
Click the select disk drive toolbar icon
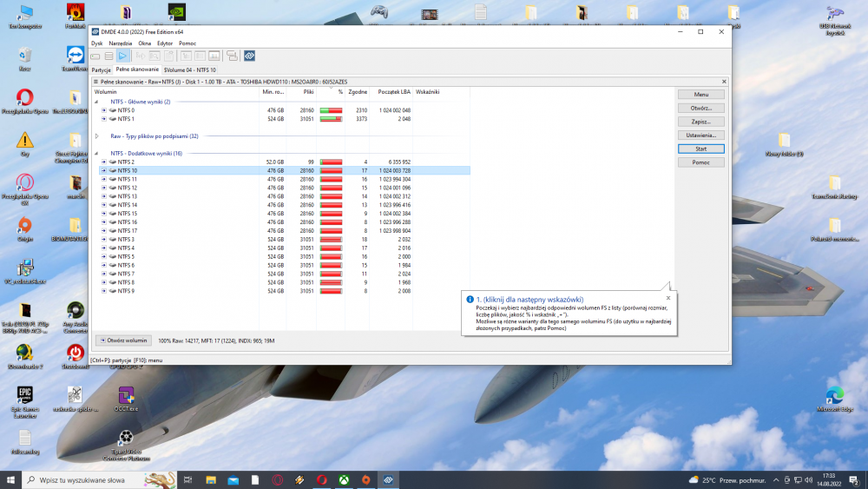tap(96, 56)
